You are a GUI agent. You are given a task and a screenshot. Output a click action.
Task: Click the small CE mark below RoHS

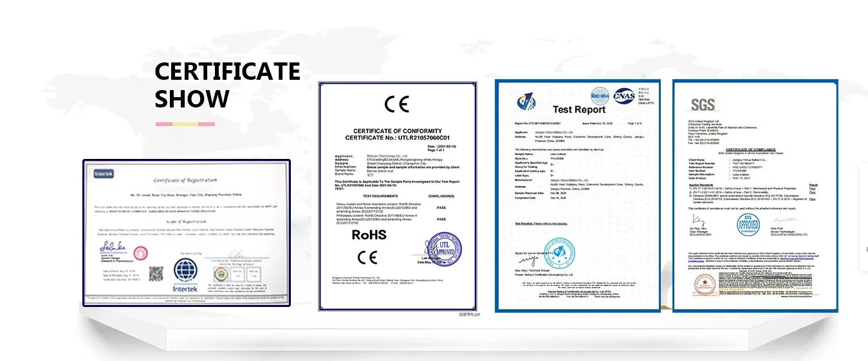[x=367, y=257]
